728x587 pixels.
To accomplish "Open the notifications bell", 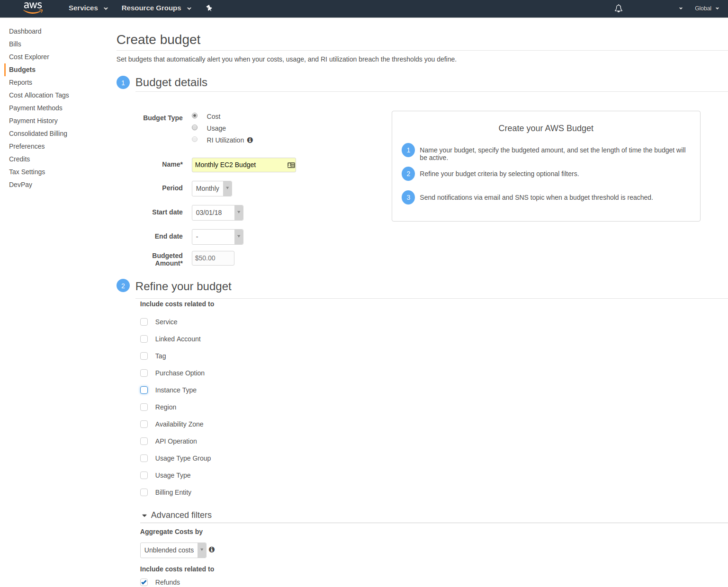I will (x=618, y=8).
